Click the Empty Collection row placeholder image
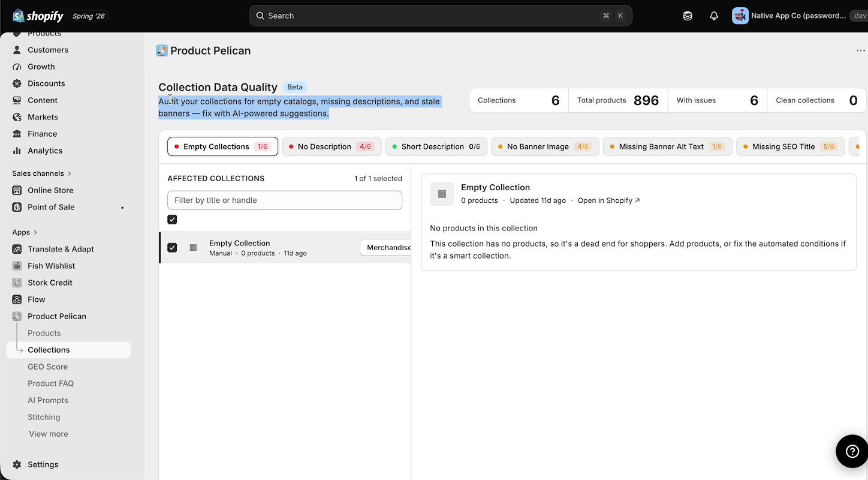The height and width of the screenshot is (480, 868). [x=193, y=247]
